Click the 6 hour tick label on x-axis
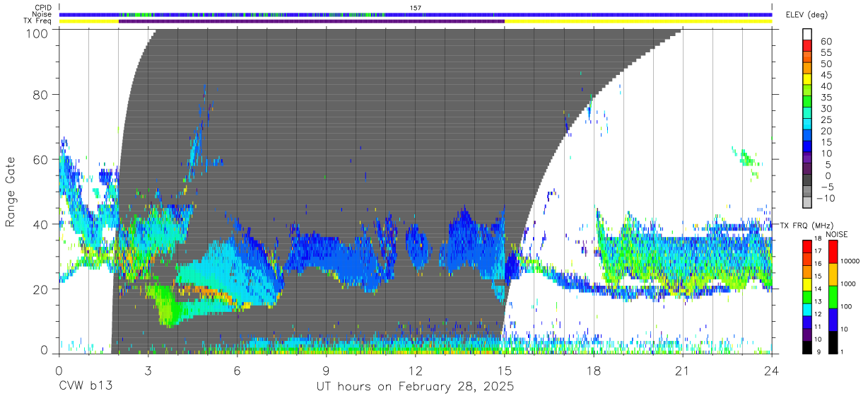This screenshot has height=401, width=868. pyautogui.click(x=237, y=371)
